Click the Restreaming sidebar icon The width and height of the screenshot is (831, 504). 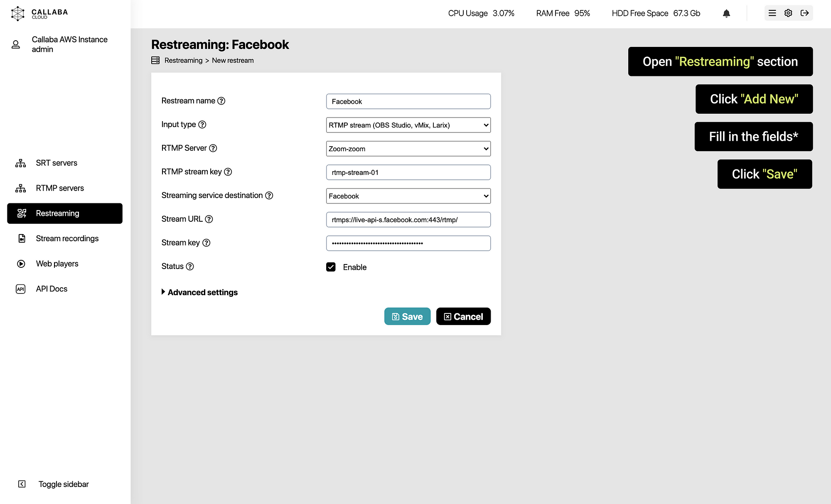(21, 213)
